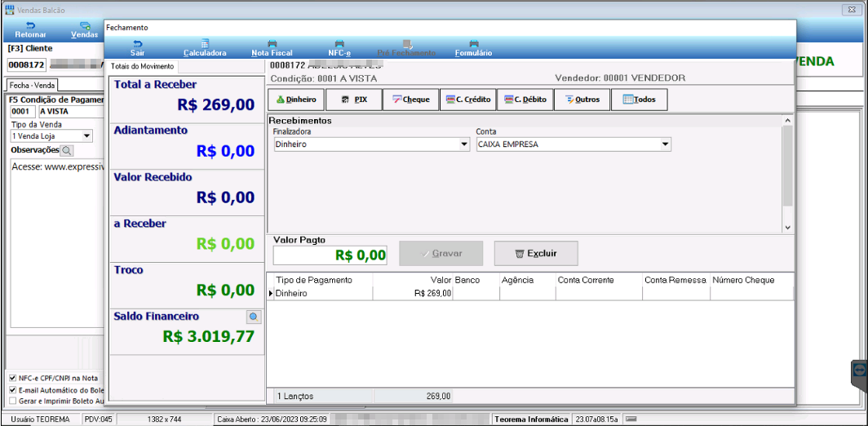Click the Saldo Financeiro R$ 3.019,77 value
The height and width of the screenshot is (426, 868).
tap(208, 336)
